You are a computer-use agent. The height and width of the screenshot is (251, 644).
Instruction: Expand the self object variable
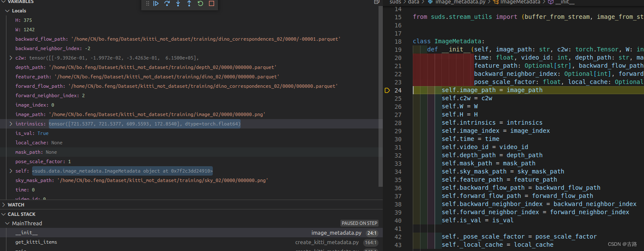click(x=11, y=171)
